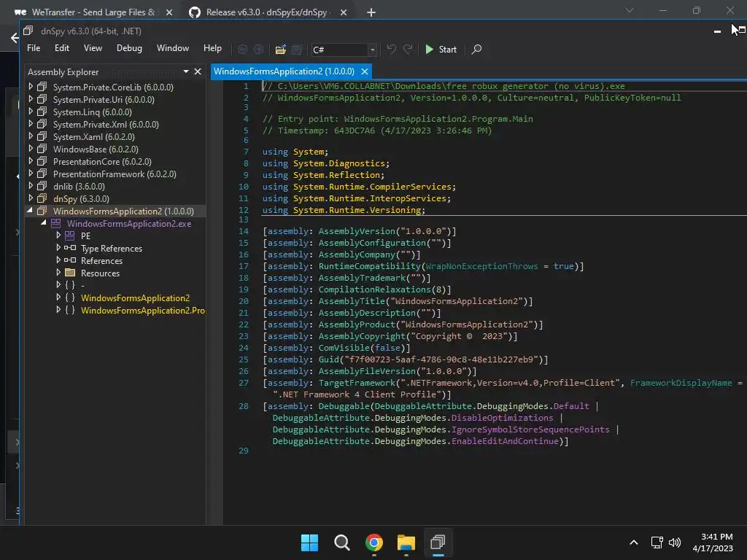Expand the Resources folder node

click(x=58, y=273)
